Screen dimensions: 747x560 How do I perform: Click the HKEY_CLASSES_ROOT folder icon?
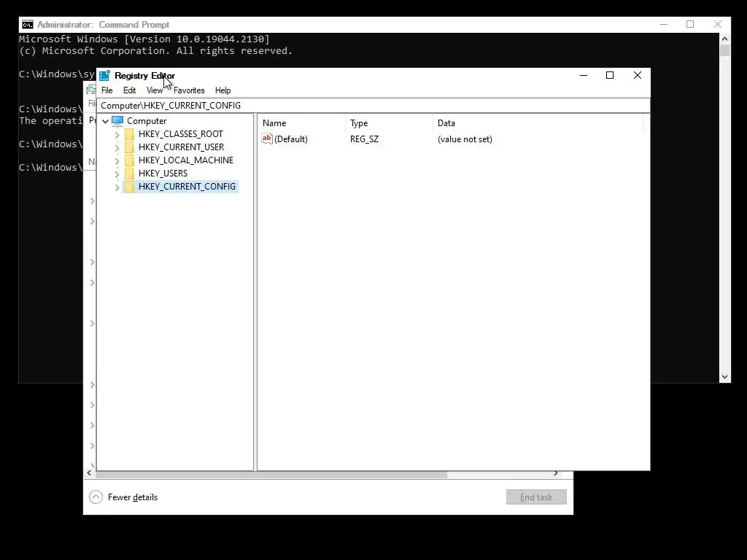pos(129,134)
